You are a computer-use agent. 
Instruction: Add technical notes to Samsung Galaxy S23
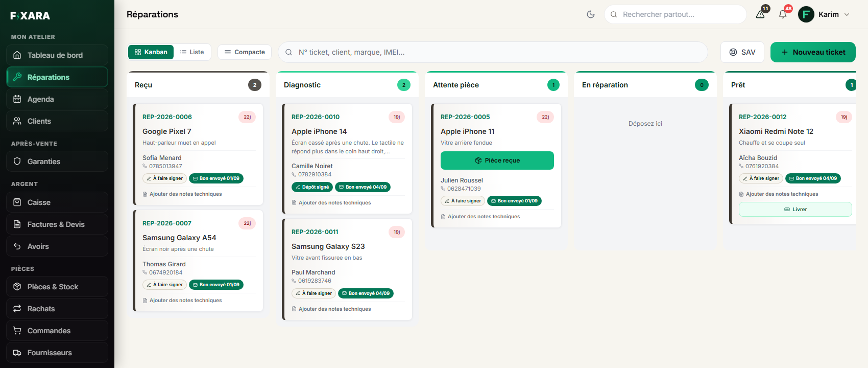pyautogui.click(x=331, y=309)
